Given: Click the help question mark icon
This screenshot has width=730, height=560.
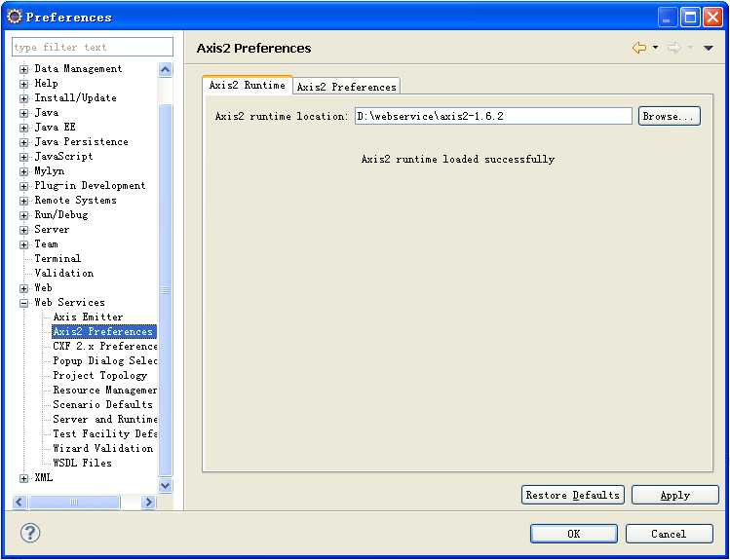Looking at the screenshot, I should point(30,533).
